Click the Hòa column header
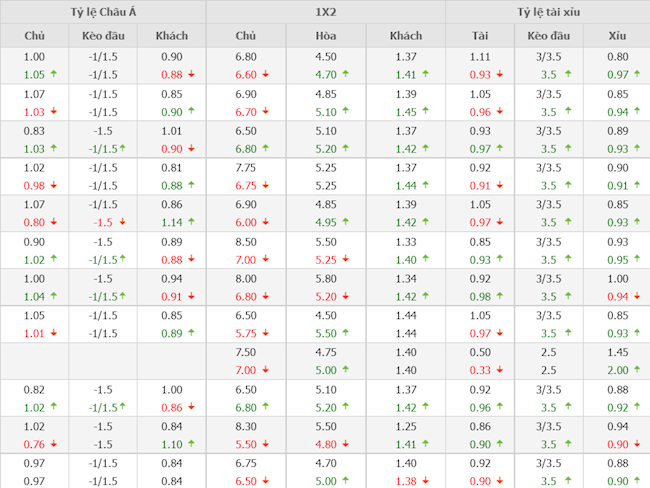 click(325, 35)
